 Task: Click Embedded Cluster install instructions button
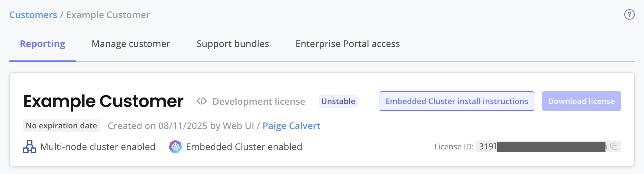point(457,101)
